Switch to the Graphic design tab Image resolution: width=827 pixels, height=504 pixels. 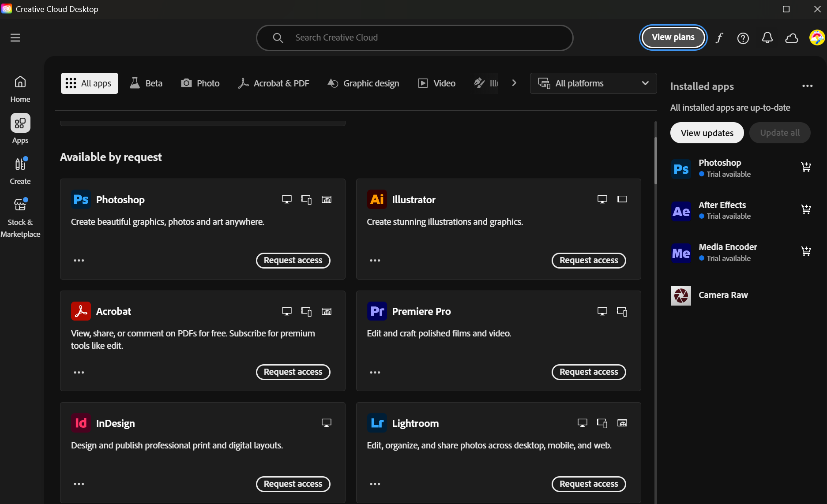tap(363, 83)
